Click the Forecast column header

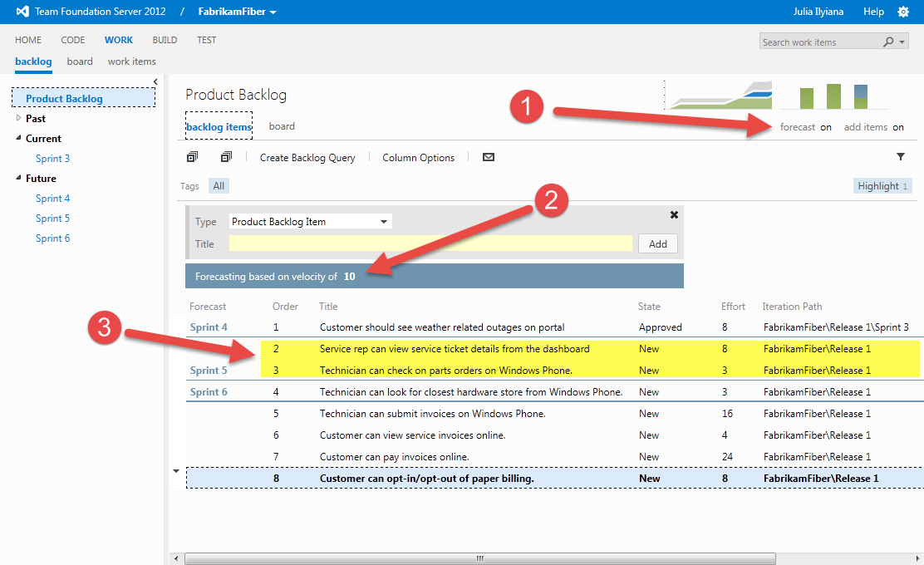(x=208, y=307)
